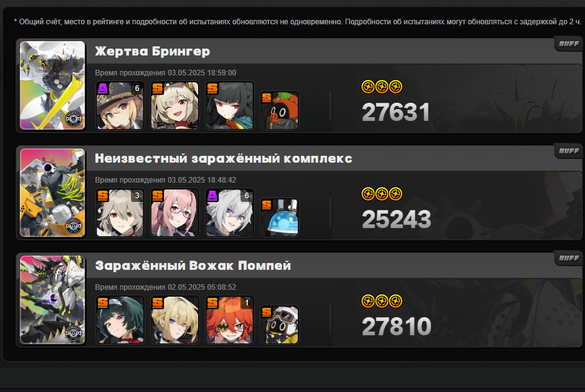Select black-haired S-rank agent in first team
The width and height of the screenshot is (585, 392).
click(x=229, y=106)
